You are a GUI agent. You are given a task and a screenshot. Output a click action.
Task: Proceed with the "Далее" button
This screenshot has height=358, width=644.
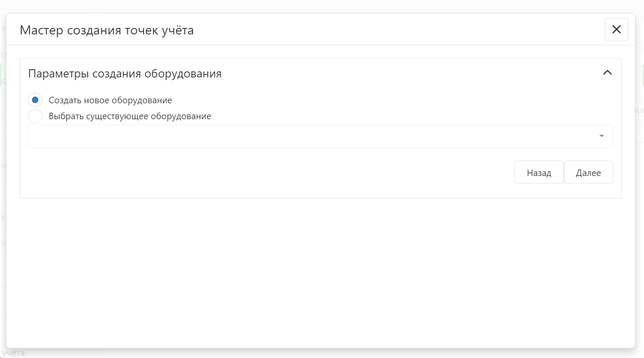(x=588, y=173)
